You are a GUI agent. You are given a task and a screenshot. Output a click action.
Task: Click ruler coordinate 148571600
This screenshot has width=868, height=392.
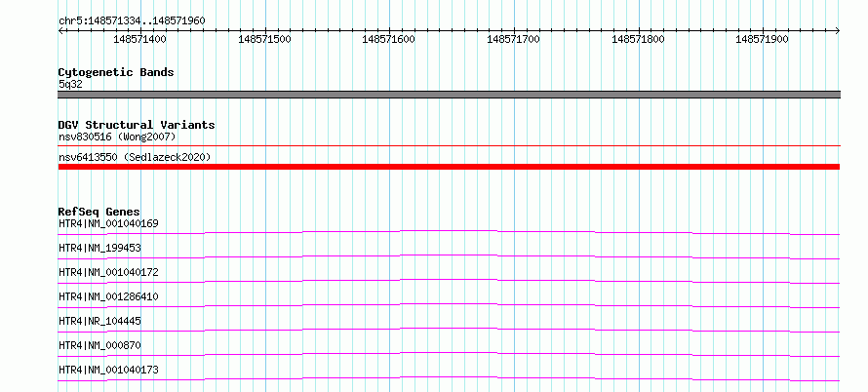coord(388,39)
